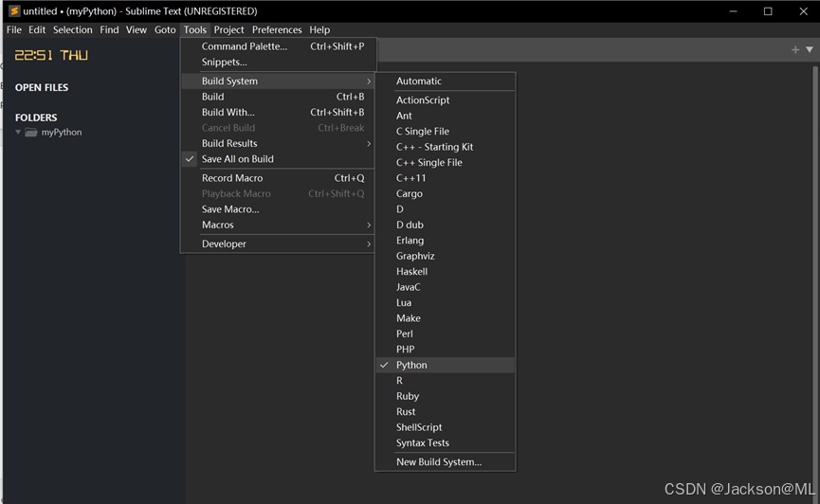The width and height of the screenshot is (820, 504).
Task: Select Ruby build system
Action: click(x=445, y=396)
